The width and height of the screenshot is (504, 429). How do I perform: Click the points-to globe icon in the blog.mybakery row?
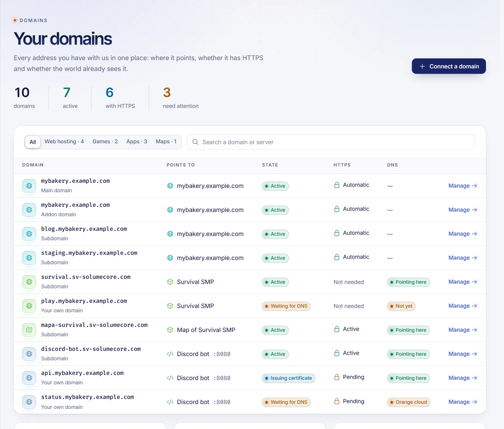170,234
